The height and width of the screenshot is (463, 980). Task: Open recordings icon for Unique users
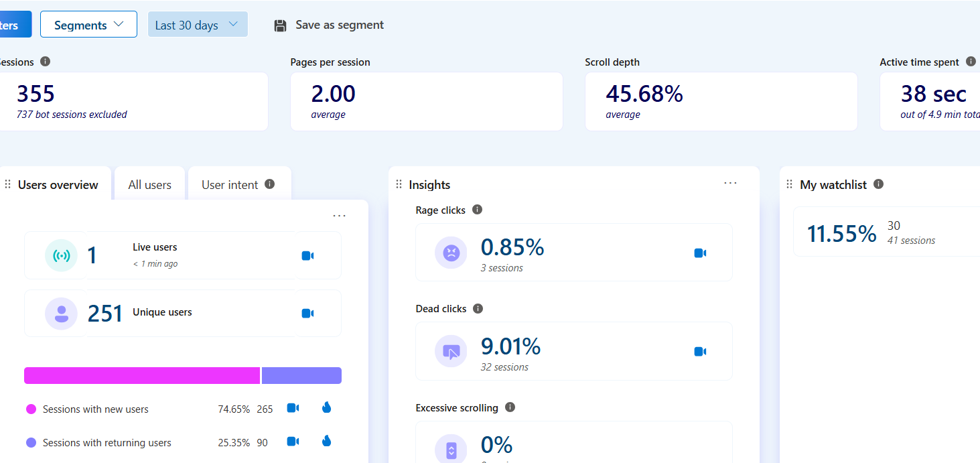click(307, 313)
